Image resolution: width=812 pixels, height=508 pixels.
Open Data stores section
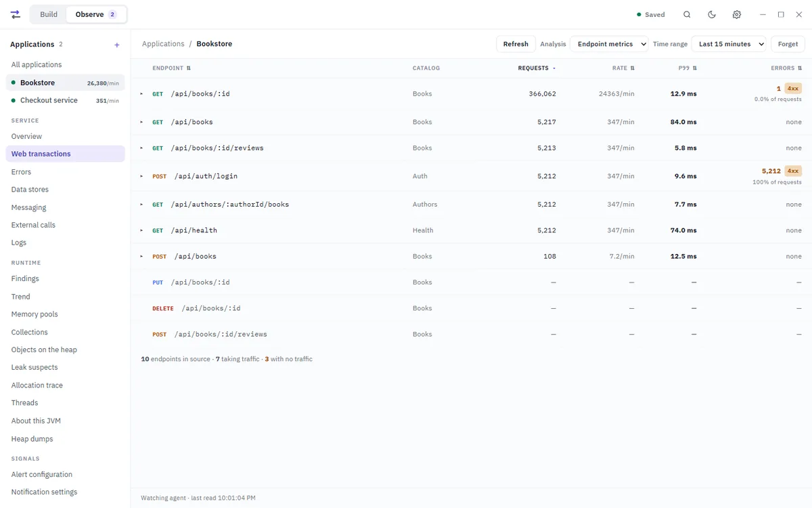[65, 190]
